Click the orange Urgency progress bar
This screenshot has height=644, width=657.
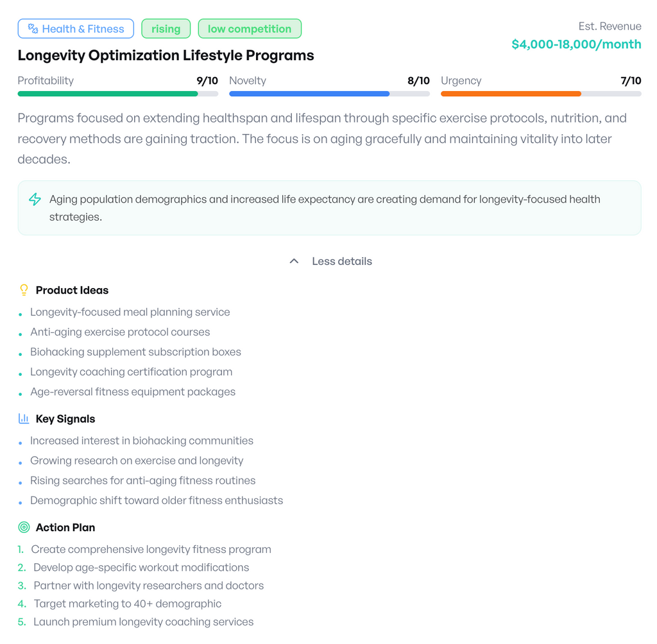(541, 94)
